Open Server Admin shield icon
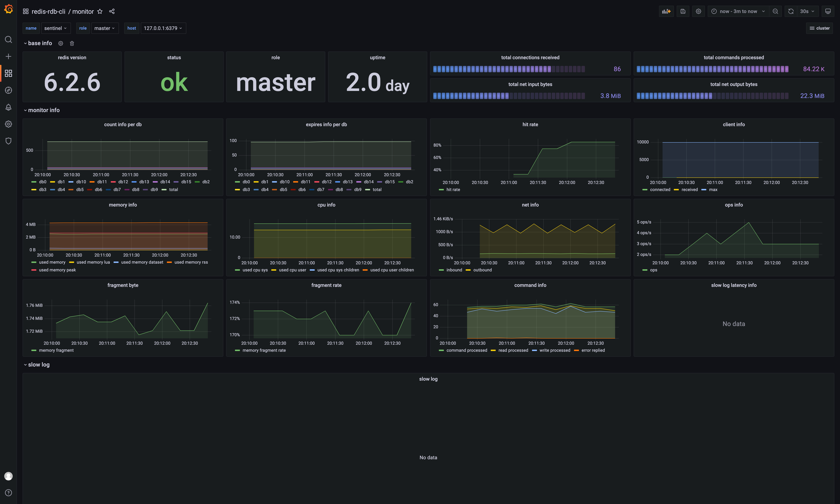This screenshot has width=840, height=504. (8, 141)
